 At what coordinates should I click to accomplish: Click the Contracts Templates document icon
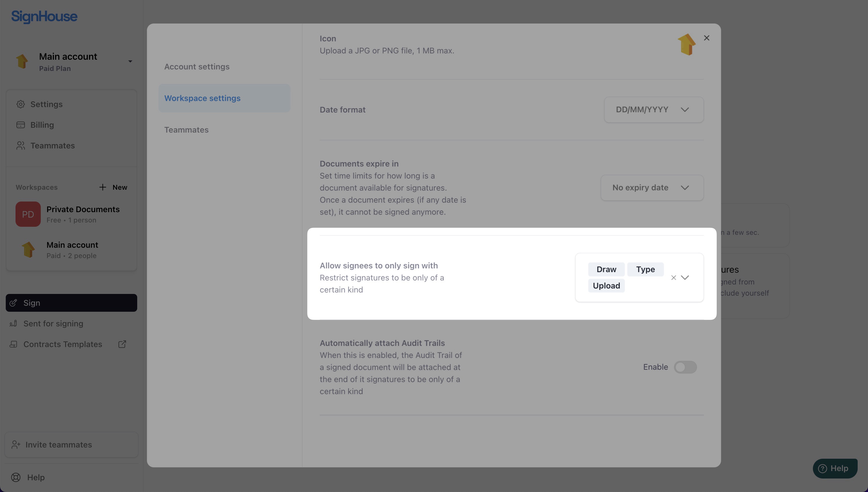(x=13, y=344)
